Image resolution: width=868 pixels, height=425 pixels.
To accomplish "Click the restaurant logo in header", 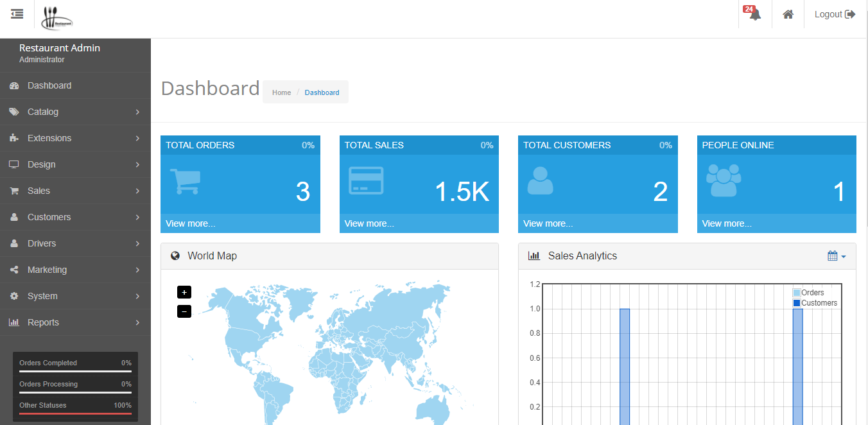I will click(x=57, y=18).
